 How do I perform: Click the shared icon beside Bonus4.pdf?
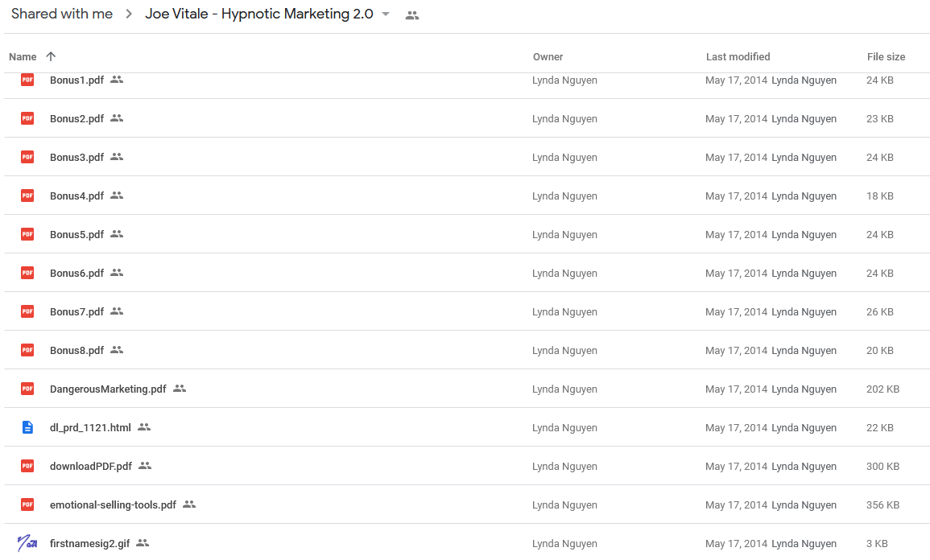tap(117, 195)
